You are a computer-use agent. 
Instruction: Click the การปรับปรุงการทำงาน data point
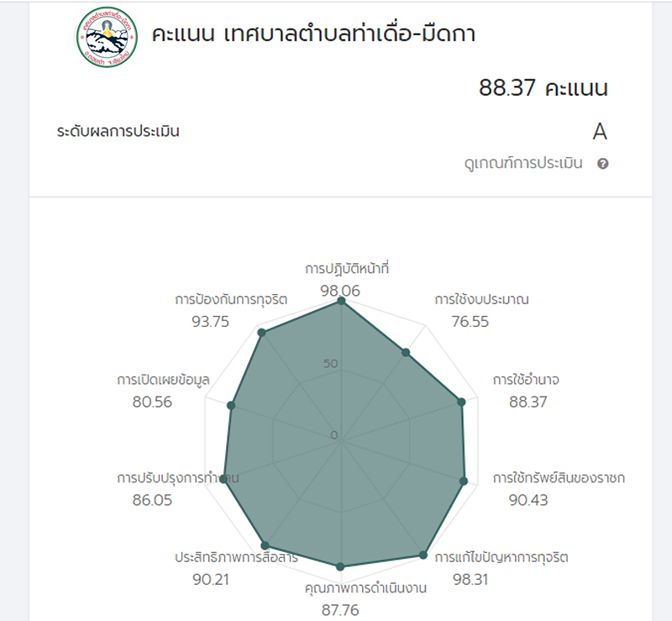223,480
